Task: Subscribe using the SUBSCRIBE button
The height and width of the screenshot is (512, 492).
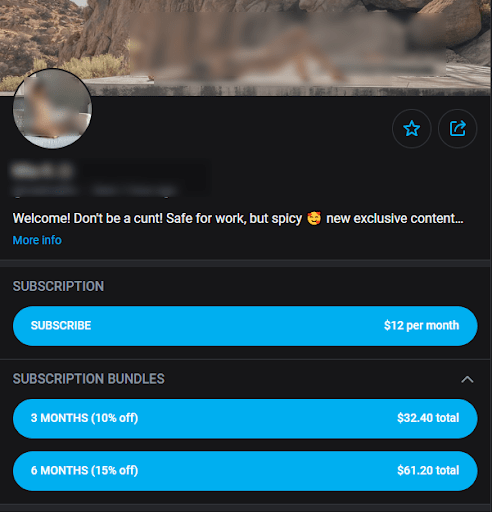Action: pyautogui.click(x=245, y=326)
